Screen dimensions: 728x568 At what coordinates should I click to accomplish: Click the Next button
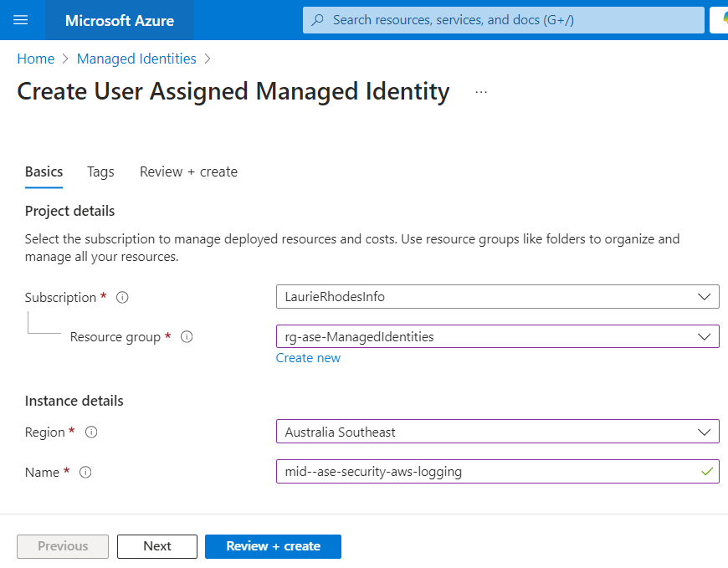click(x=157, y=546)
